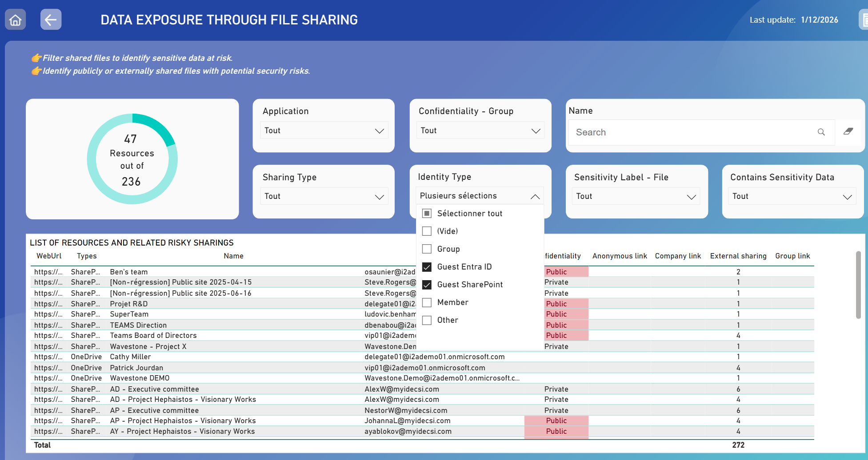The image size is (868, 460).
Task: Sort table by Anonymous link column
Action: point(619,256)
